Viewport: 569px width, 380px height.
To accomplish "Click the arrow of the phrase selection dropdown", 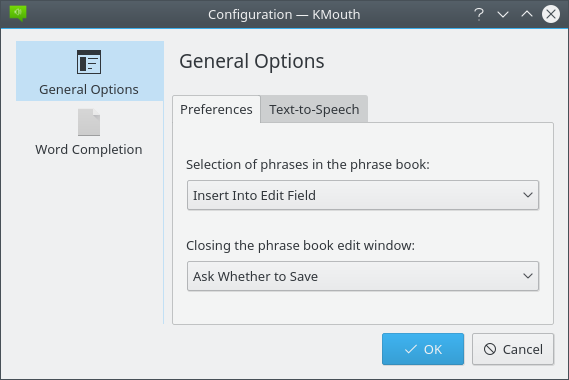I will [x=528, y=195].
